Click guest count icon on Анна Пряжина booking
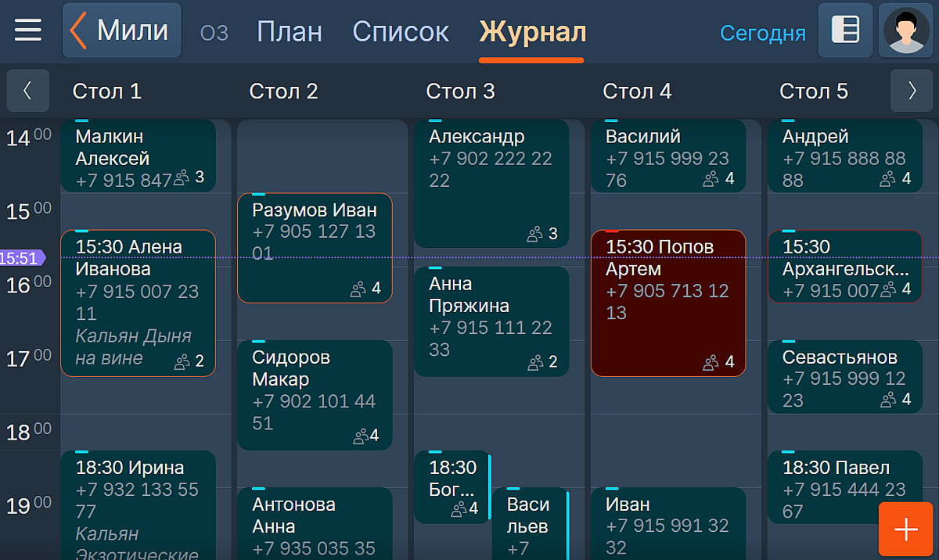The height and width of the screenshot is (560, 939). [x=536, y=362]
